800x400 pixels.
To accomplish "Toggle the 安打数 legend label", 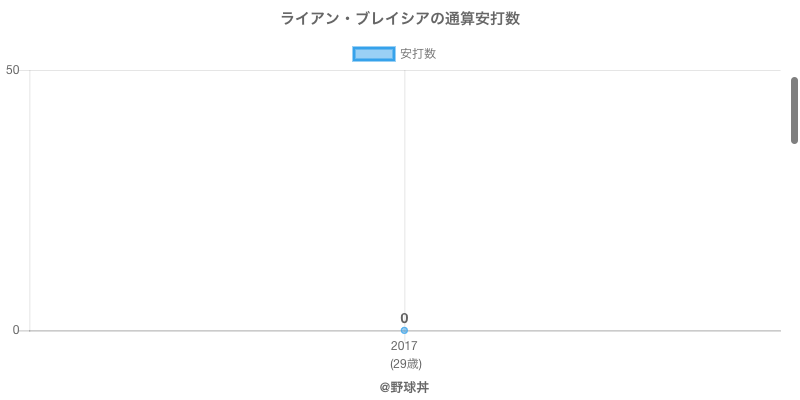I will click(x=418, y=54).
